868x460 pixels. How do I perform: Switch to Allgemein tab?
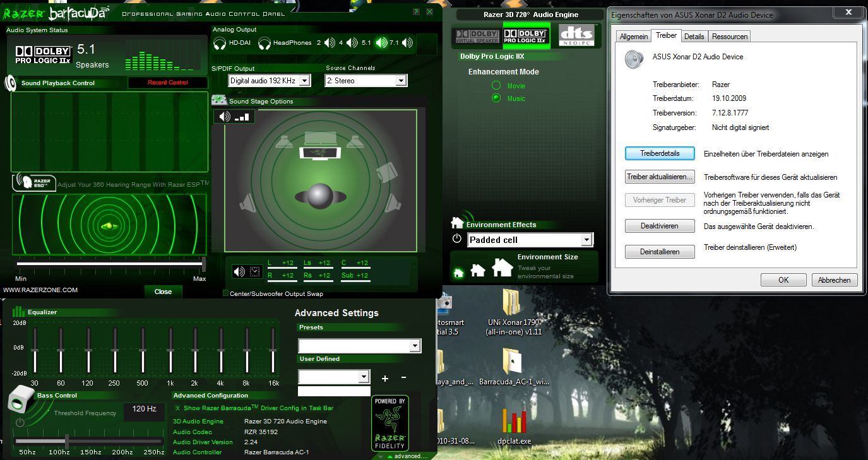point(633,37)
